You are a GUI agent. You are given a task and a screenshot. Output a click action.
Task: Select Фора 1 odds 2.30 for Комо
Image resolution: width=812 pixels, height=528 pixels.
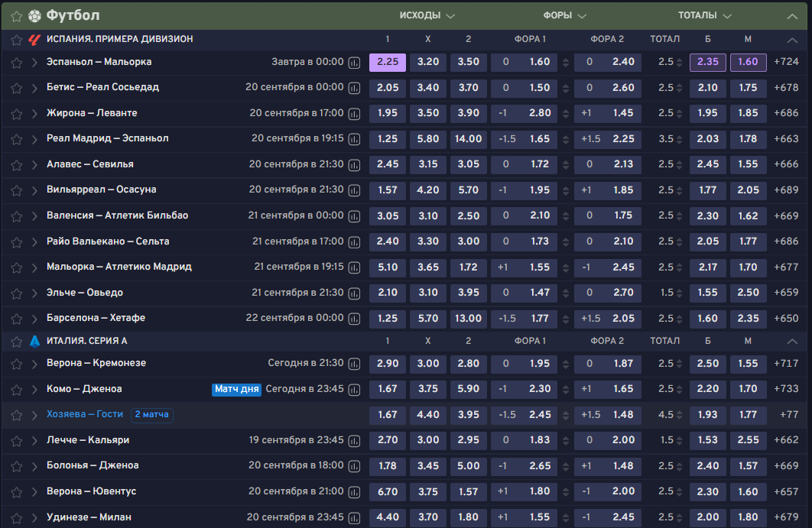coord(524,389)
